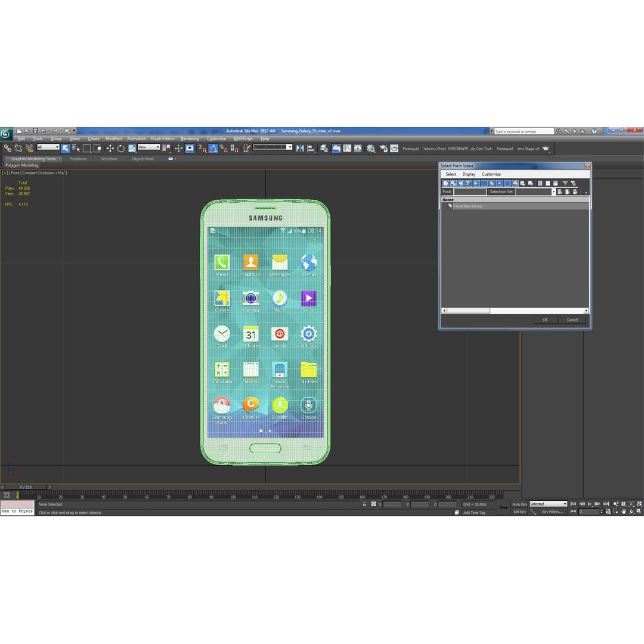
Task: Choose the Rectangular Selection Region tool
Action: pyautogui.click(x=86, y=148)
